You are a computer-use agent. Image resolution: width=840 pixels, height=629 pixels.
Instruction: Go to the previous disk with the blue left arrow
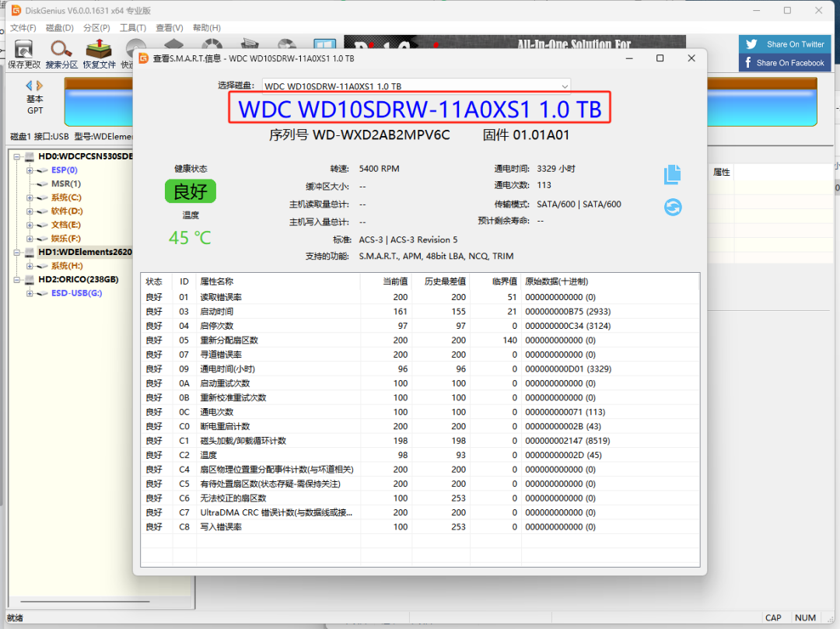click(29, 85)
